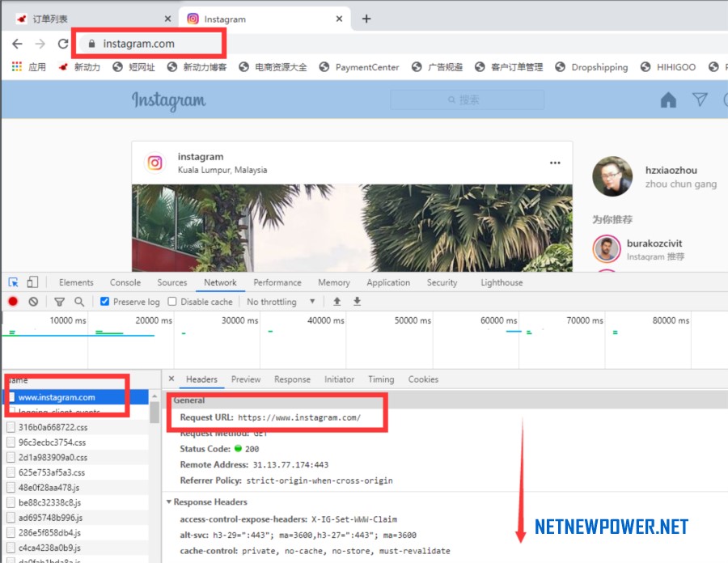Click the palm tree post image
The width and height of the screenshot is (728, 563).
coord(352,228)
